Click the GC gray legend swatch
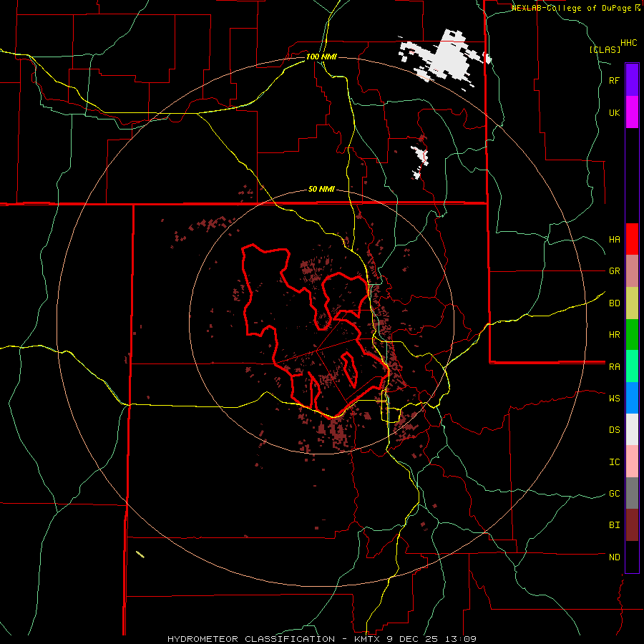This screenshot has height=644, width=644. [632, 493]
